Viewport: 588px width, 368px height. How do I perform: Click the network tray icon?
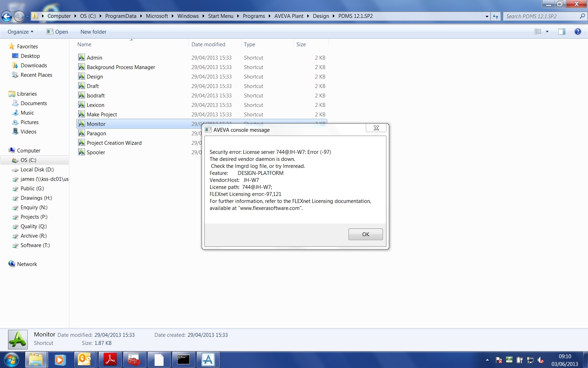pyautogui.click(x=530, y=360)
